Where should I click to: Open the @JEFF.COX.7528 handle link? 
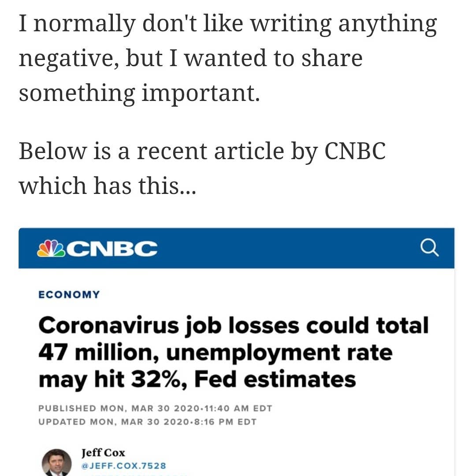[x=123, y=466]
